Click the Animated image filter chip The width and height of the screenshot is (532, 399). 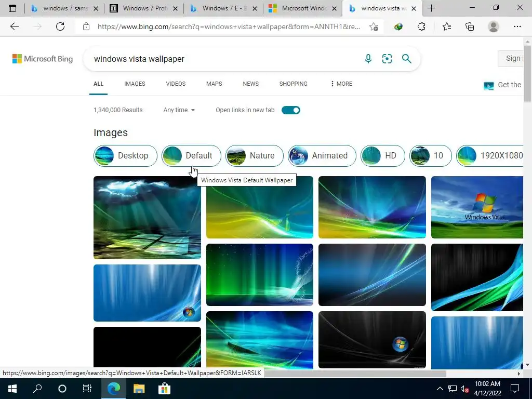pos(322,156)
